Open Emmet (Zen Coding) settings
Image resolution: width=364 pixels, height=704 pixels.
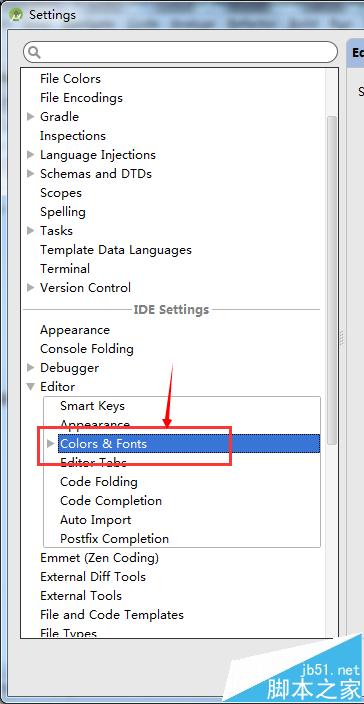(x=99, y=558)
